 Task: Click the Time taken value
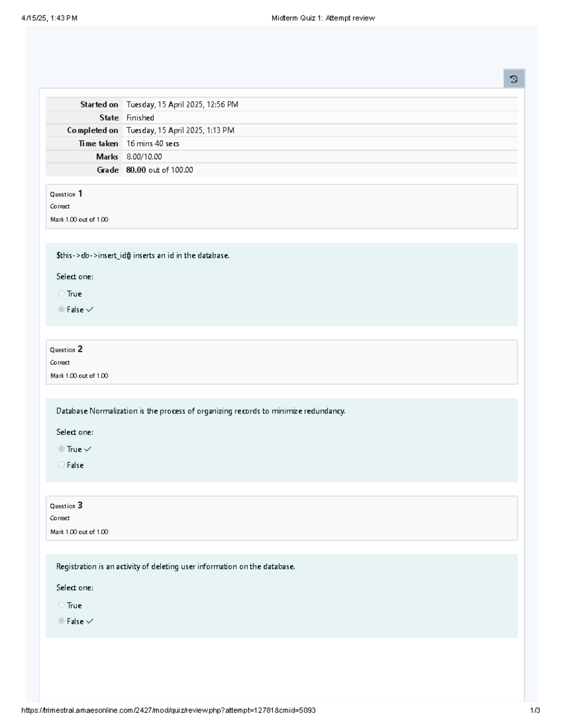click(x=152, y=144)
